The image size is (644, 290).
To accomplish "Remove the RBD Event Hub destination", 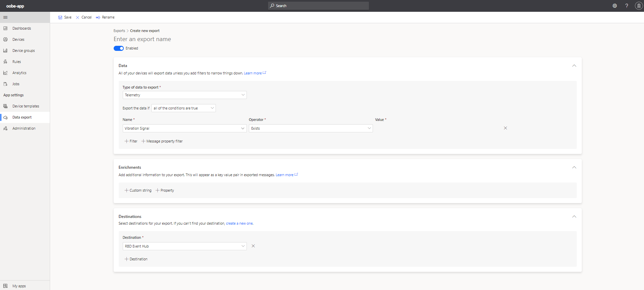I will (253, 246).
